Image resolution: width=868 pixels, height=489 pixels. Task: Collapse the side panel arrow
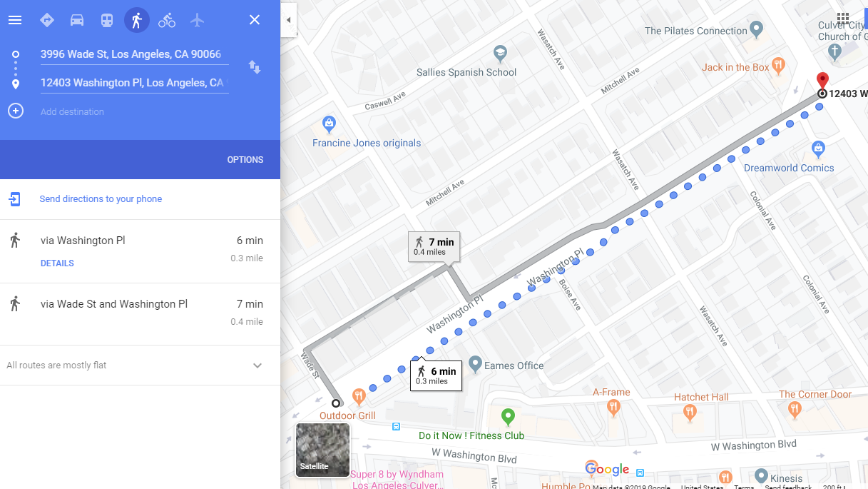click(x=288, y=20)
